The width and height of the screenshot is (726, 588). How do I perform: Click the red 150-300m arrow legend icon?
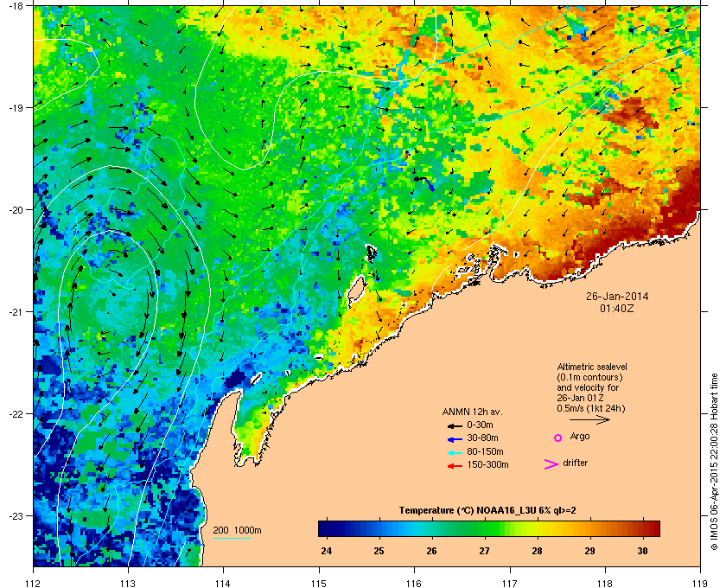(x=455, y=466)
